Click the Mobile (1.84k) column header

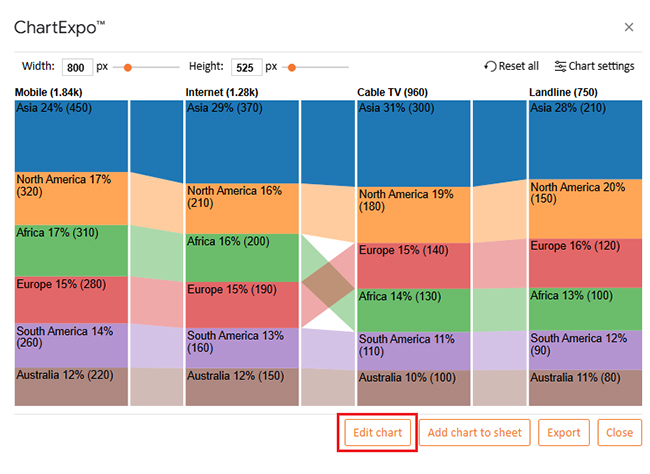(50, 93)
